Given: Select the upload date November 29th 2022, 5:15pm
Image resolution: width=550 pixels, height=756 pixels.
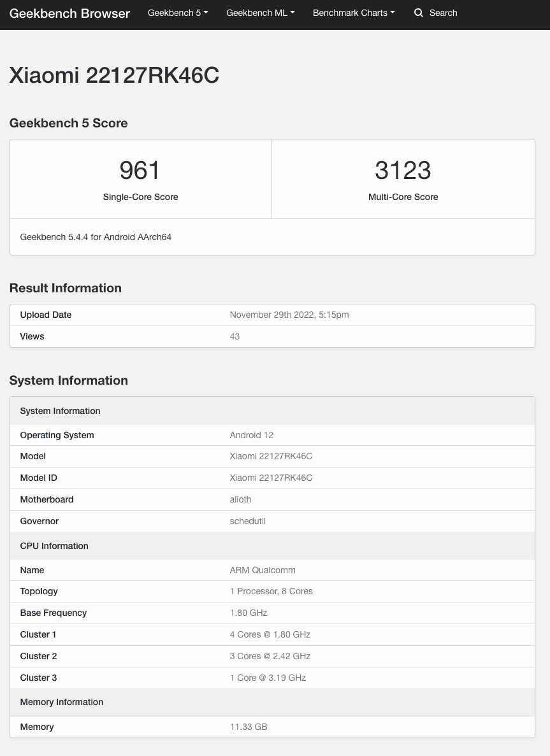Looking at the screenshot, I should (289, 315).
